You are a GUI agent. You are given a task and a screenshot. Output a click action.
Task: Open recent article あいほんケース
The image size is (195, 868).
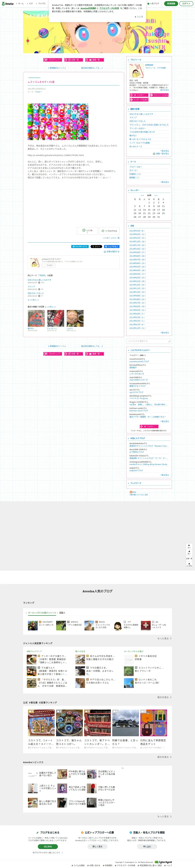pos(136,146)
